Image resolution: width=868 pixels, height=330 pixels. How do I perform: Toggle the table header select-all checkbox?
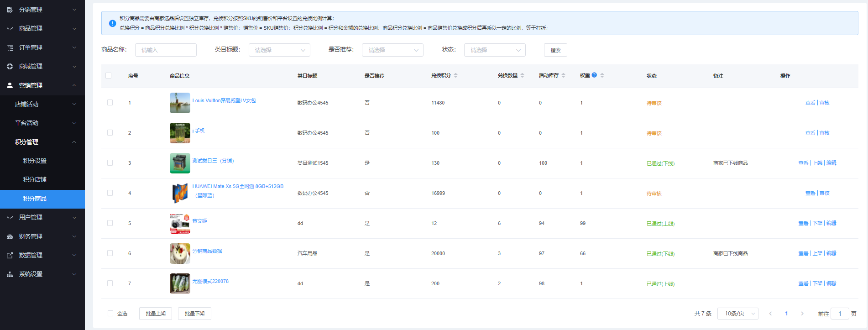point(109,76)
